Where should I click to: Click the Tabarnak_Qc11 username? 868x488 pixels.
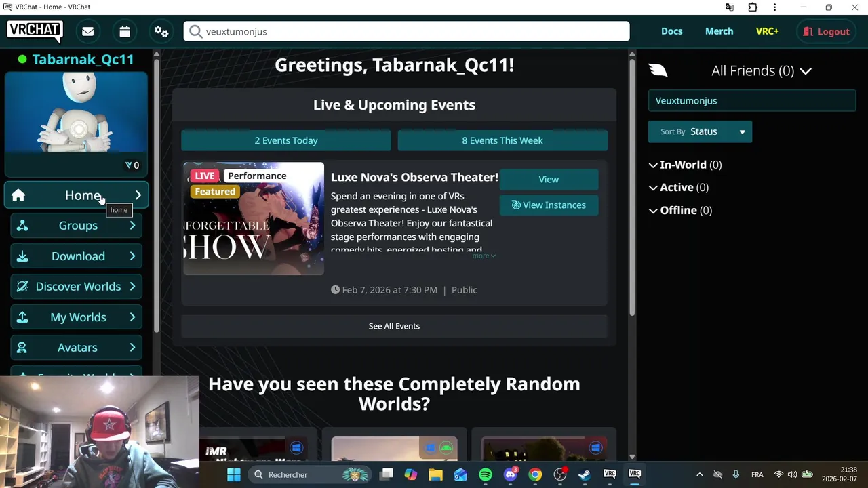pyautogui.click(x=83, y=60)
